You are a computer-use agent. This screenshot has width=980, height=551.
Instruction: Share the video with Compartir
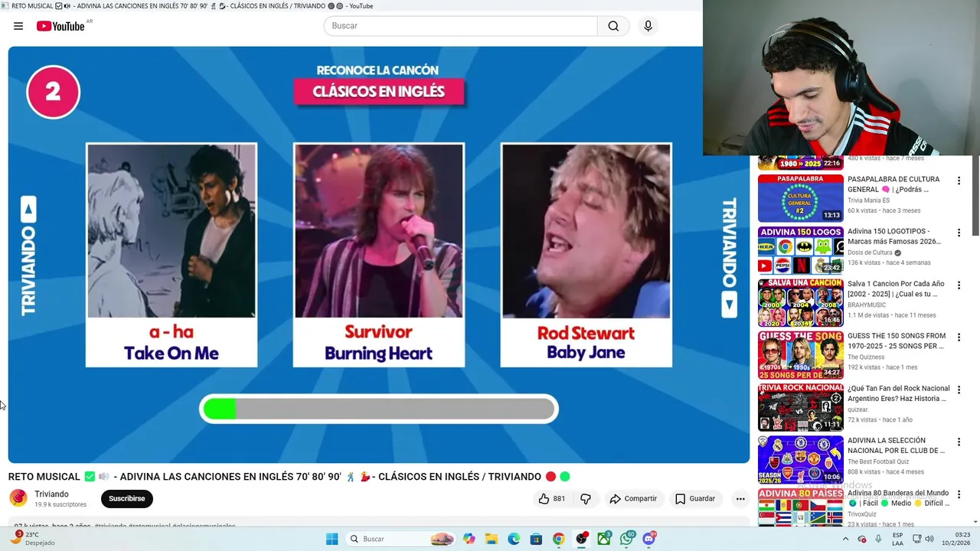(x=633, y=499)
